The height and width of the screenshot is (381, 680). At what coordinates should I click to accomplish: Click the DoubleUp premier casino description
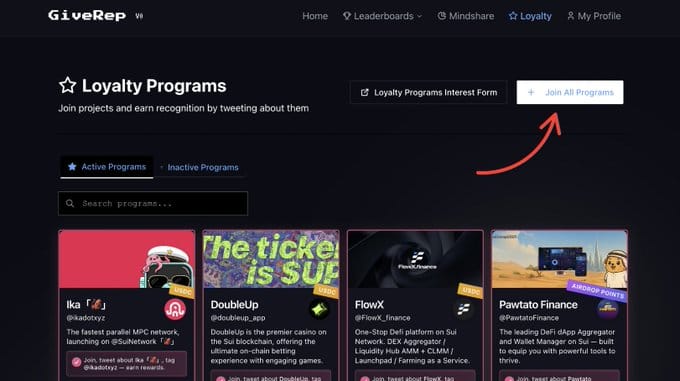click(x=268, y=346)
